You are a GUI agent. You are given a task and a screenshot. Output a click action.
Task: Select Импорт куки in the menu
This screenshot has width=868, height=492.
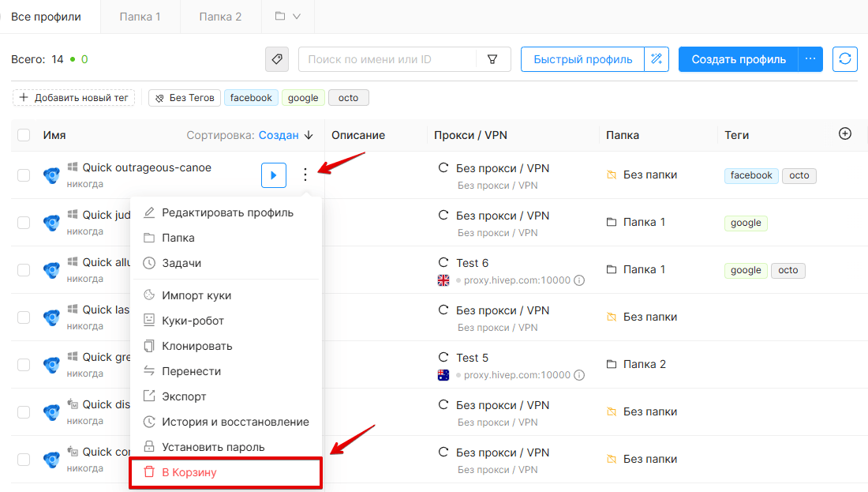pos(226,295)
